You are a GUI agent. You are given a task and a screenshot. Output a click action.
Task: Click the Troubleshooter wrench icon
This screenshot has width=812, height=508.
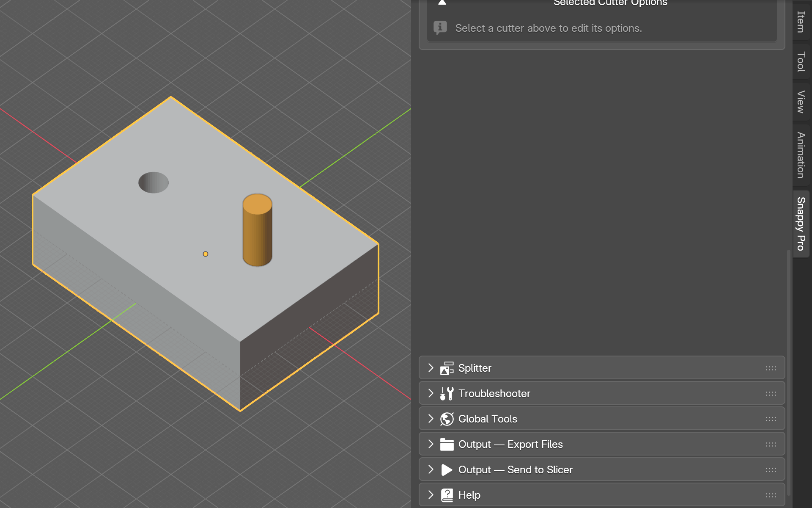click(x=447, y=393)
